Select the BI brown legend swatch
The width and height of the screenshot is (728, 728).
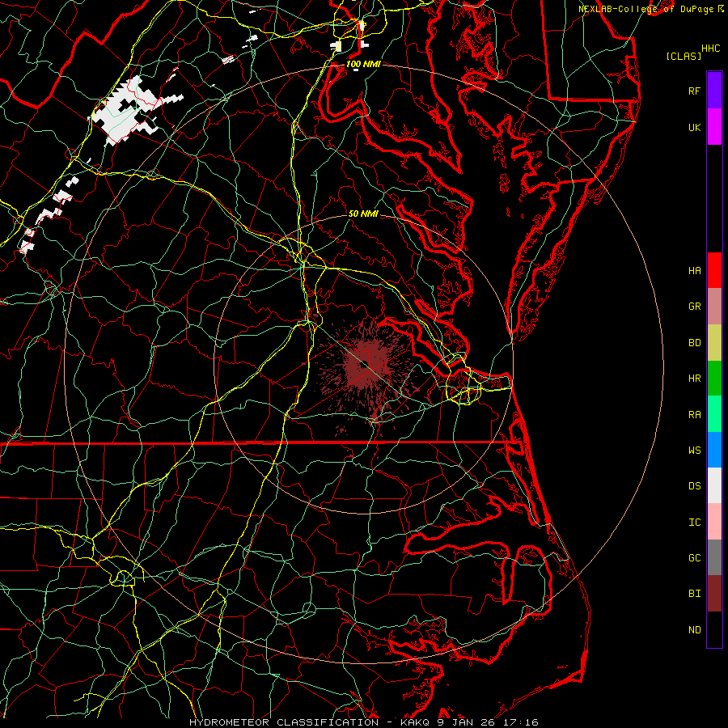click(714, 594)
